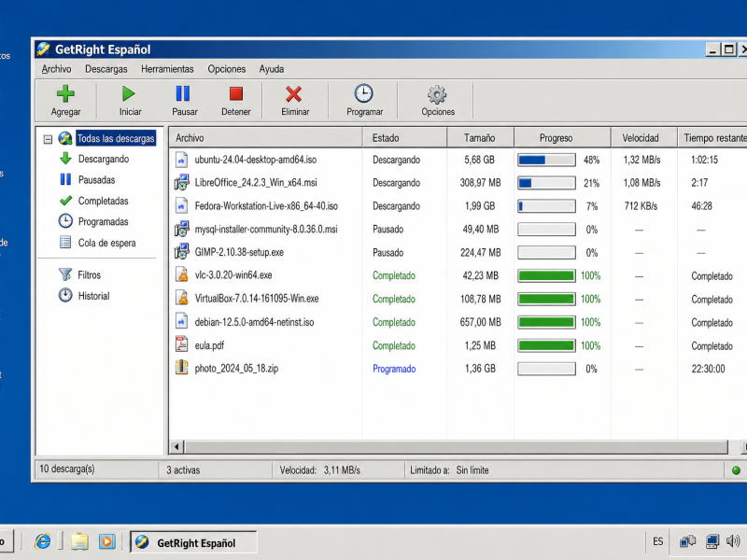Switch to GetRight Español taskbar button

point(193,542)
